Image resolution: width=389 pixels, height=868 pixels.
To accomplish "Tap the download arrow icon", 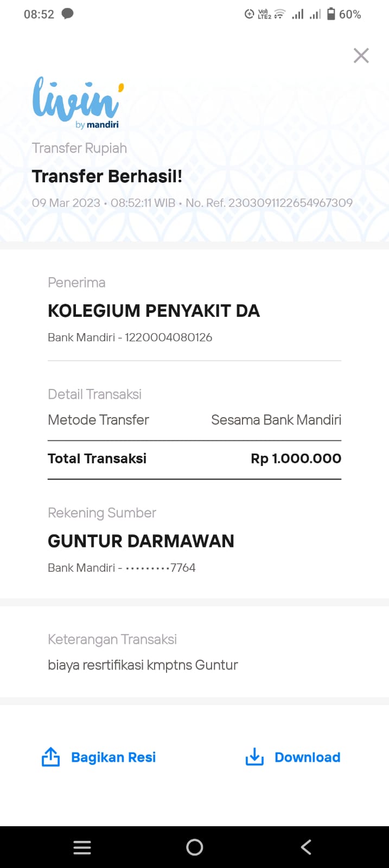I will [x=254, y=757].
